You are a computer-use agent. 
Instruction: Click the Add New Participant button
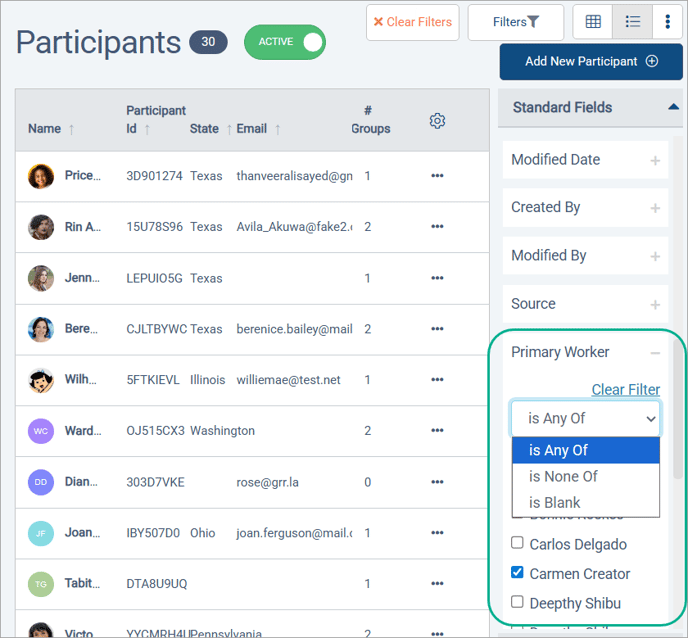click(590, 61)
